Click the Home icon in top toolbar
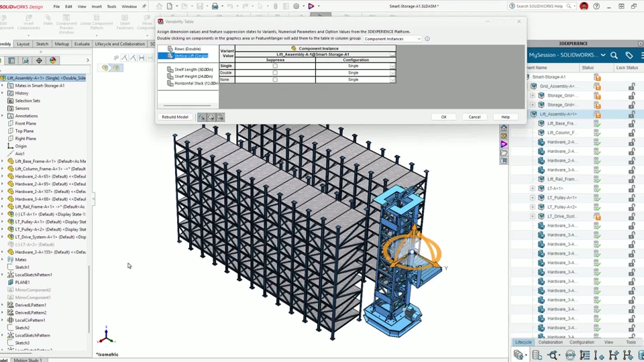 pyautogui.click(x=159, y=6)
